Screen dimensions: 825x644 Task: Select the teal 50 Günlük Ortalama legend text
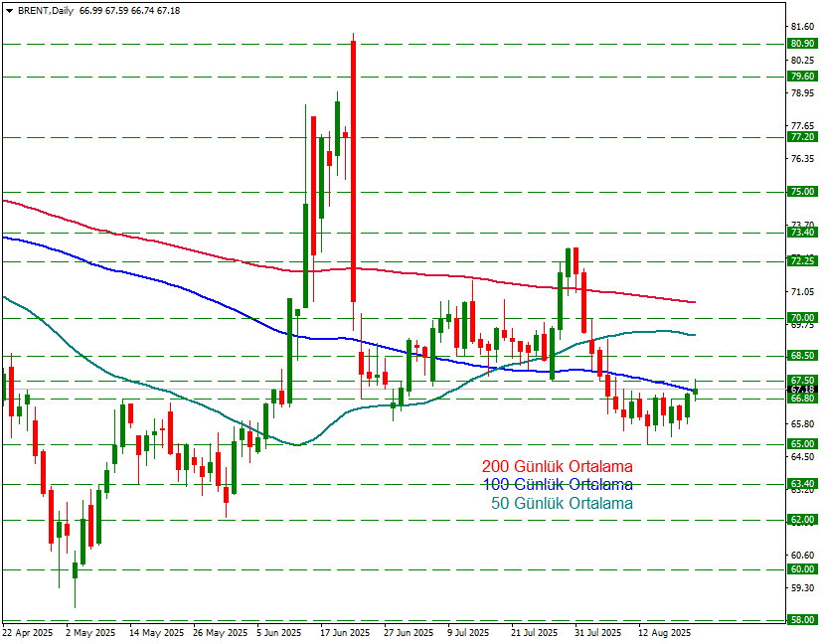click(562, 504)
